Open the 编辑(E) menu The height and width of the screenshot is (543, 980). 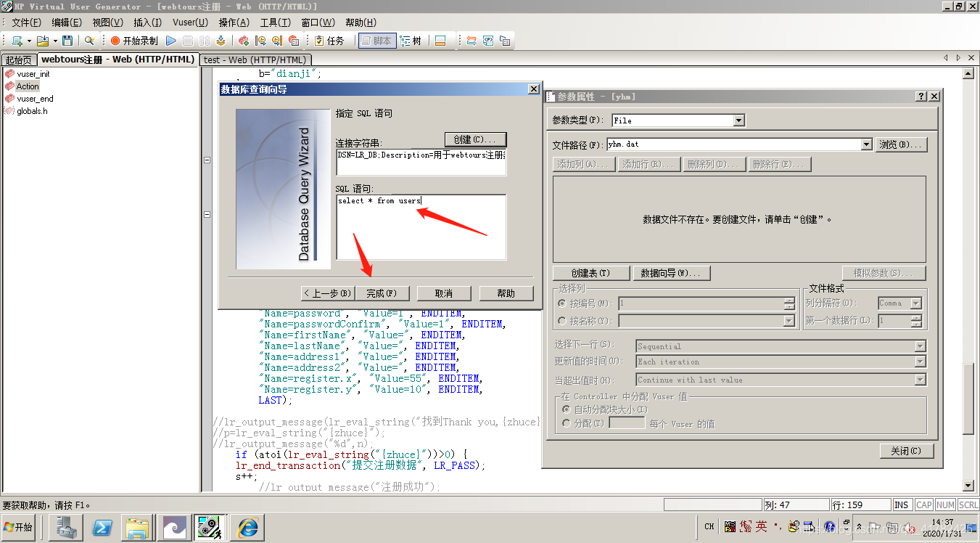67,23
